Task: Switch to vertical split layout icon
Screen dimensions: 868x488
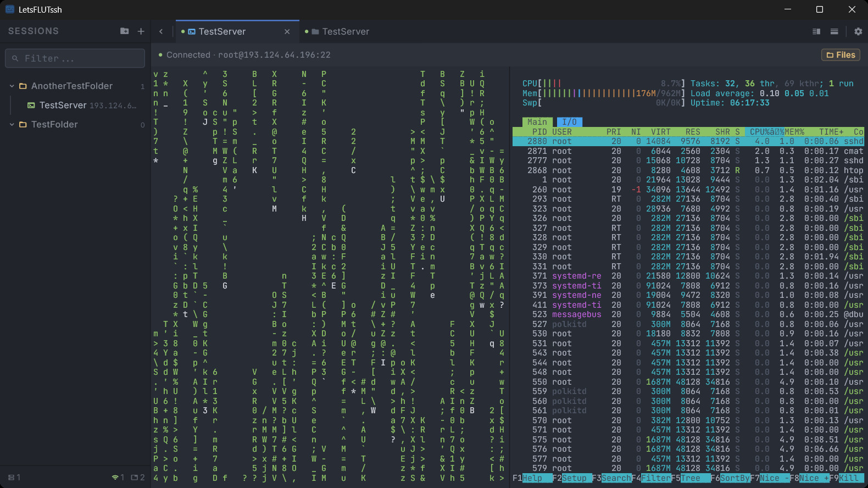Action: click(816, 32)
